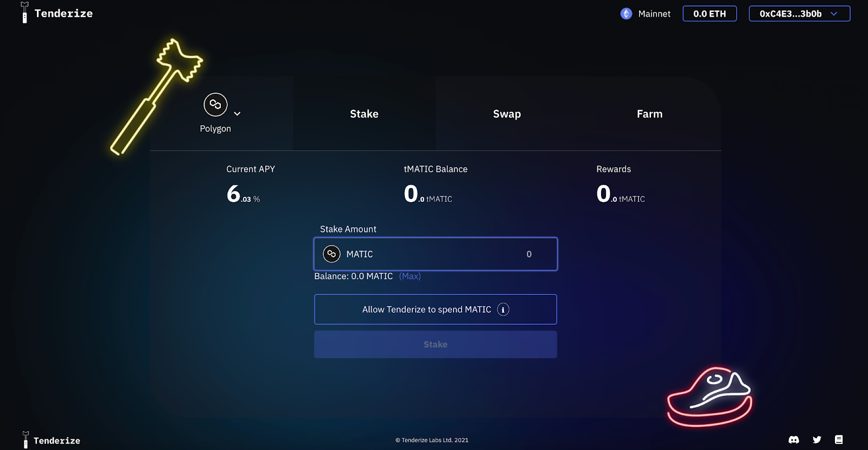Click the MATIC token icon in stake field
The image size is (868, 450).
tap(331, 254)
